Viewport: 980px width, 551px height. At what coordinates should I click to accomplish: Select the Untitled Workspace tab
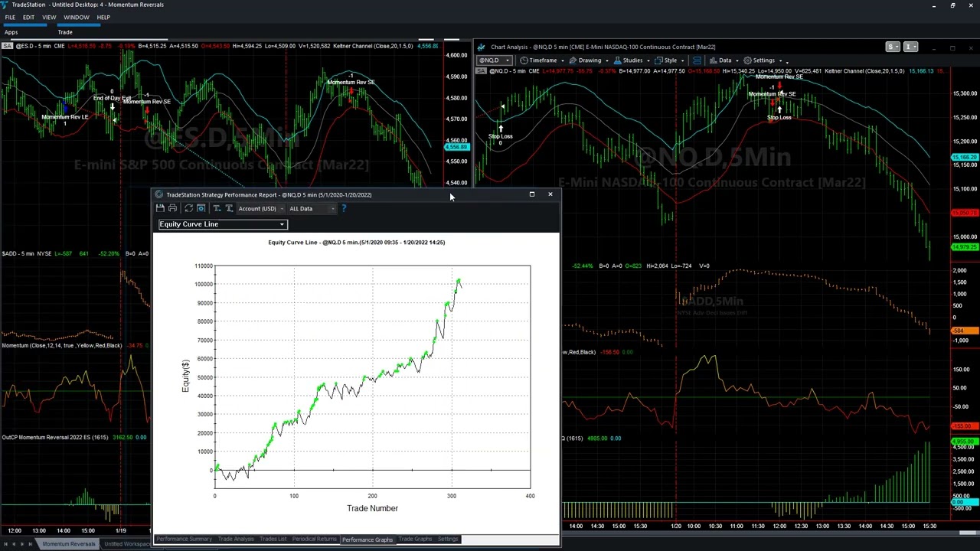[127, 544]
